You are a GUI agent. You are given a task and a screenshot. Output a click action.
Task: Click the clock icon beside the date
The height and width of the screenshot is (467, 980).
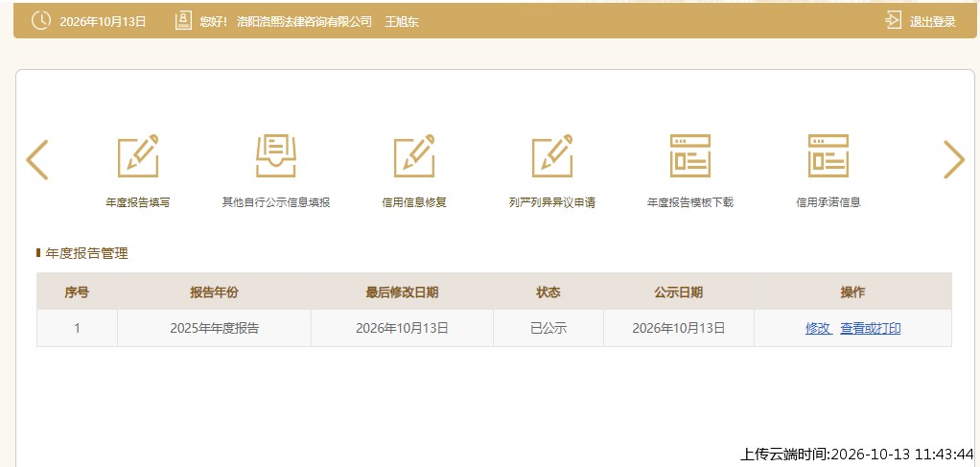41,21
